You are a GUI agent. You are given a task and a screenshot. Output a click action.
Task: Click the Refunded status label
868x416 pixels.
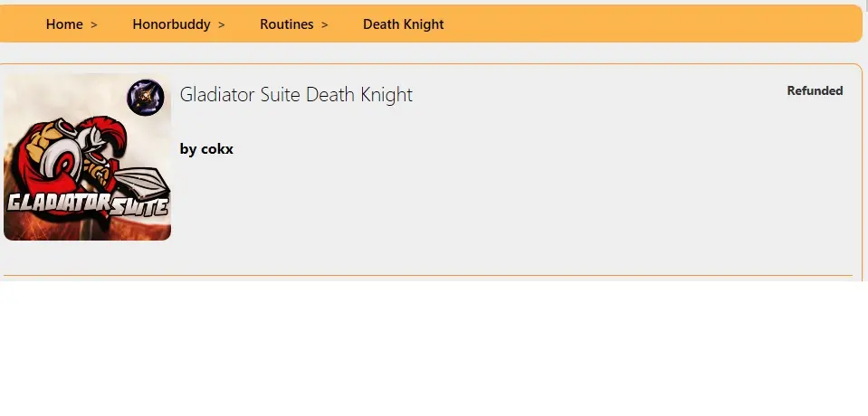coord(815,90)
